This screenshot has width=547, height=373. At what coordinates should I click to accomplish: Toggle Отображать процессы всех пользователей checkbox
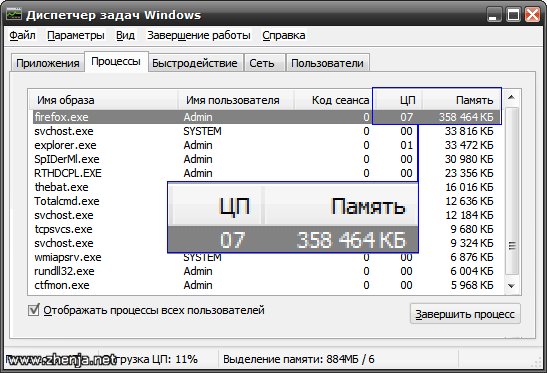pos(33,310)
